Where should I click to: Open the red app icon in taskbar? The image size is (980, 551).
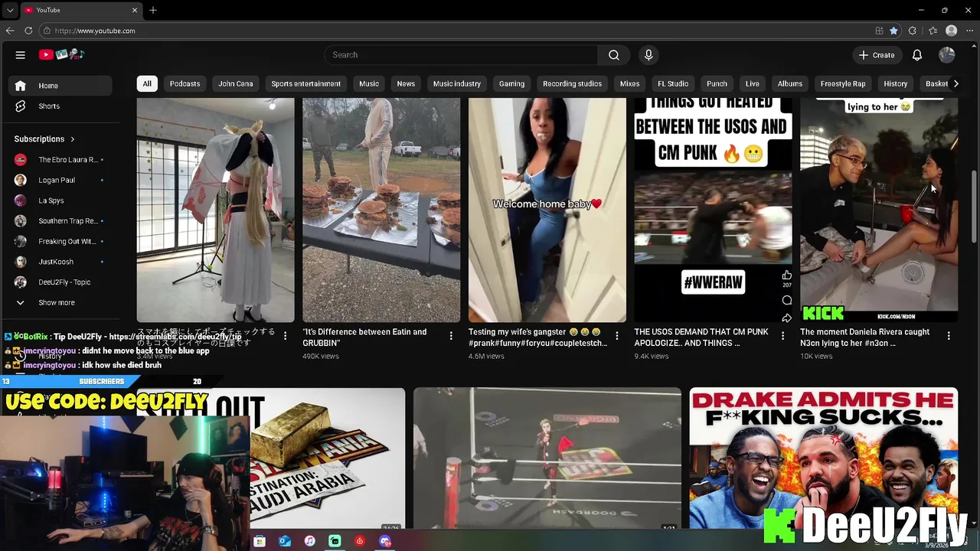coord(360,541)
